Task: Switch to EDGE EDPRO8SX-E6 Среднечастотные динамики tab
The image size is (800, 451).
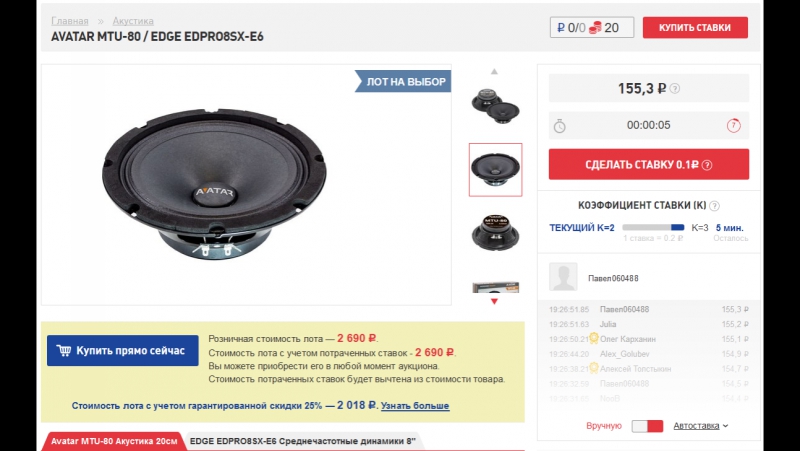Action: point(303,441)
